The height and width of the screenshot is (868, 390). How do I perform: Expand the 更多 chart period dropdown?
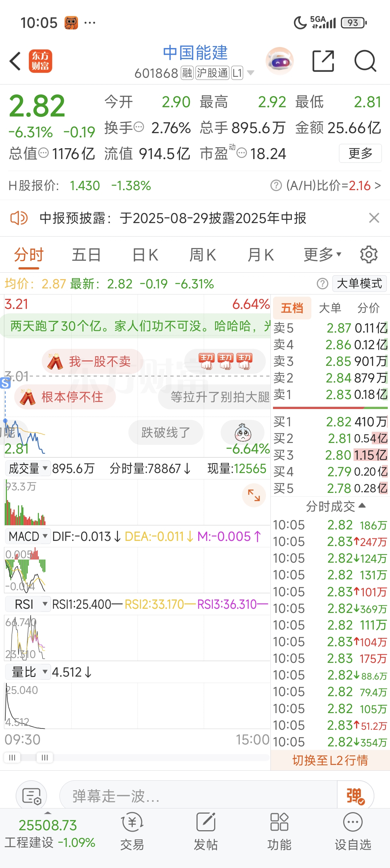click(x=322, y=255)
